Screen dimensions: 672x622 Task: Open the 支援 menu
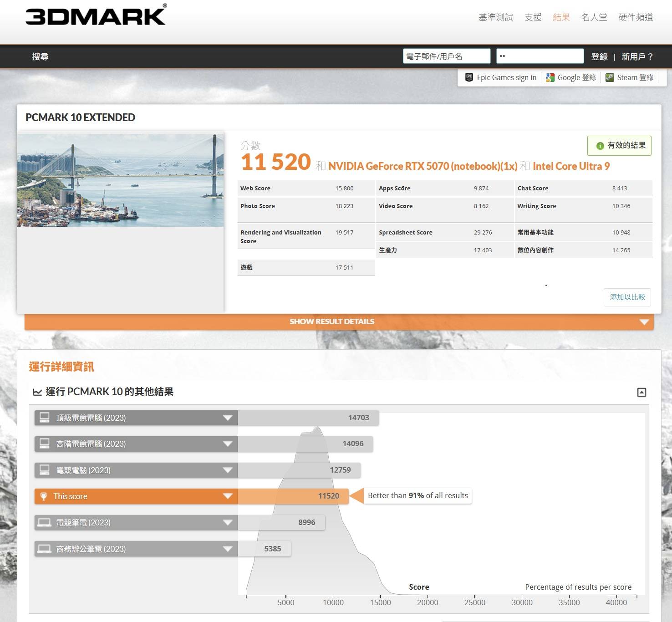[x=533, y=17]
